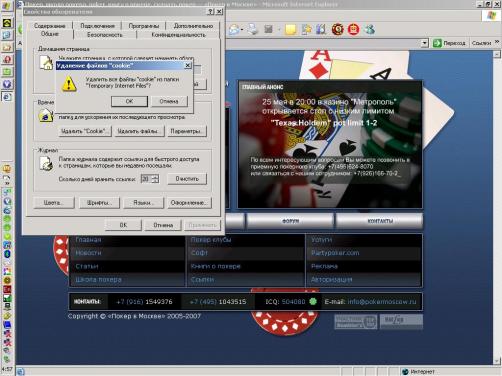
Task: Open the Покер клубы link
Action: coord(211,240)
